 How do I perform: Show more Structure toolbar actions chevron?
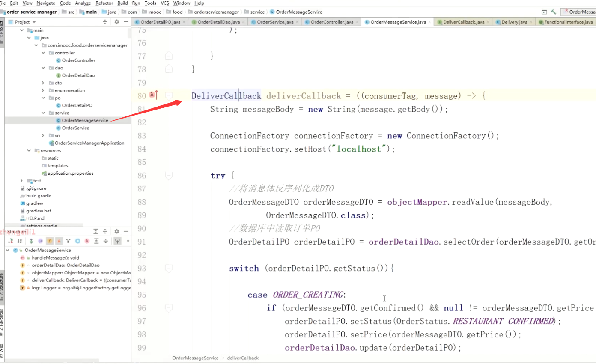point(128,241)
